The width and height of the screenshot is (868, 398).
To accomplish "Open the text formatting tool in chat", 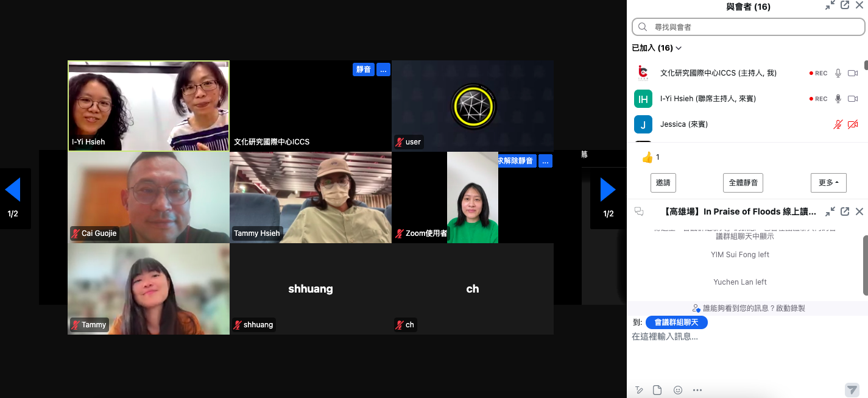I will coord(639,390).
